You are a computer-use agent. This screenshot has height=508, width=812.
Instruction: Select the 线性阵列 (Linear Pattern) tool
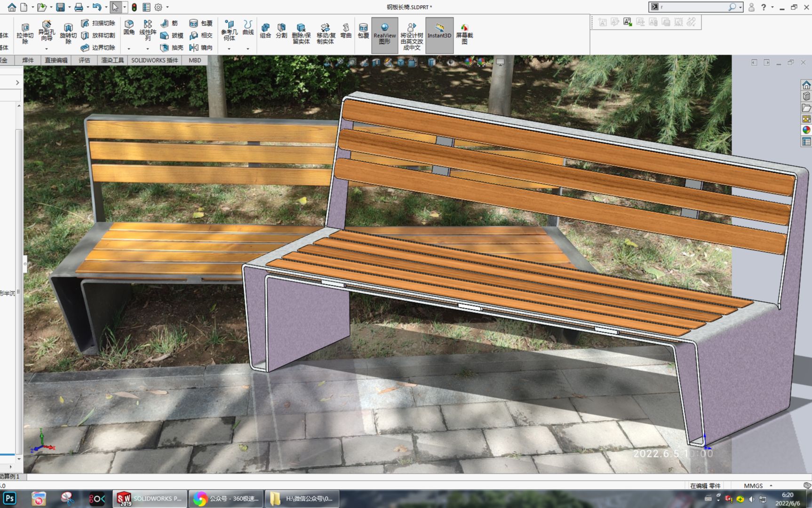[x=148, y=30]
